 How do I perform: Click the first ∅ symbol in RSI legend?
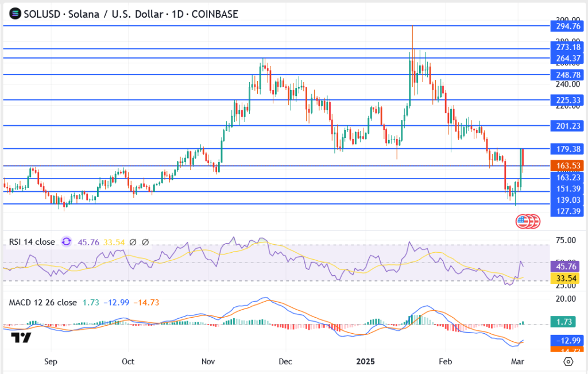[133, 242]
